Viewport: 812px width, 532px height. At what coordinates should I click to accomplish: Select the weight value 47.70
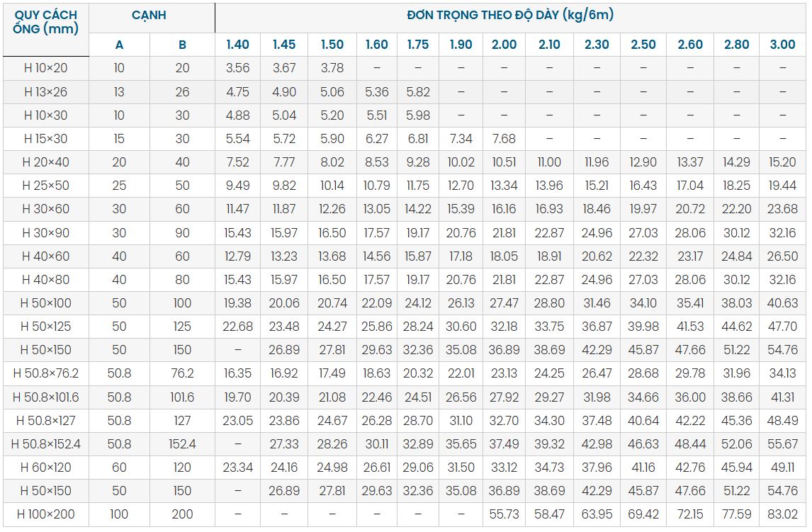[782, 327]
